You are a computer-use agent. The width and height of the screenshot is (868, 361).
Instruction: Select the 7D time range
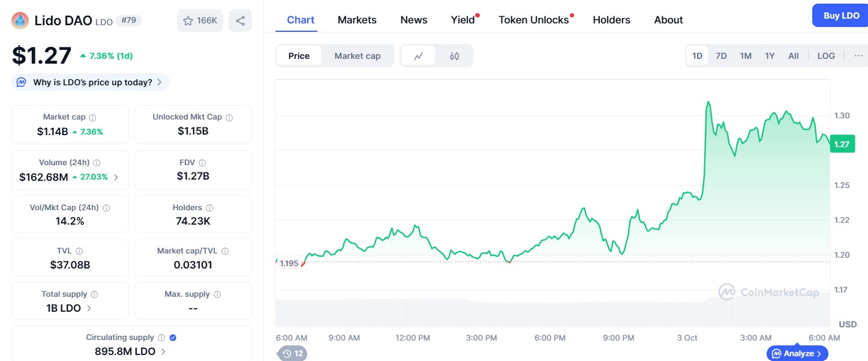click(721, 56)
